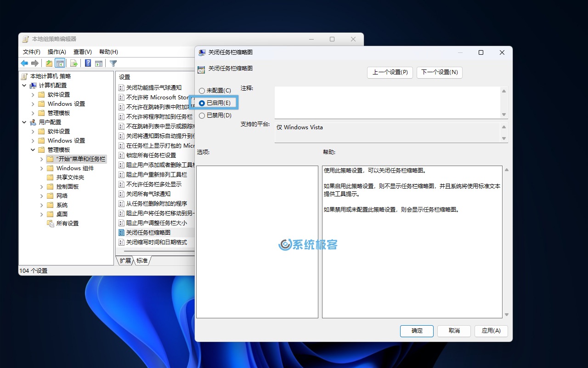Click the Forward arrow in the editor toolbar

click(x=34, y=63)
